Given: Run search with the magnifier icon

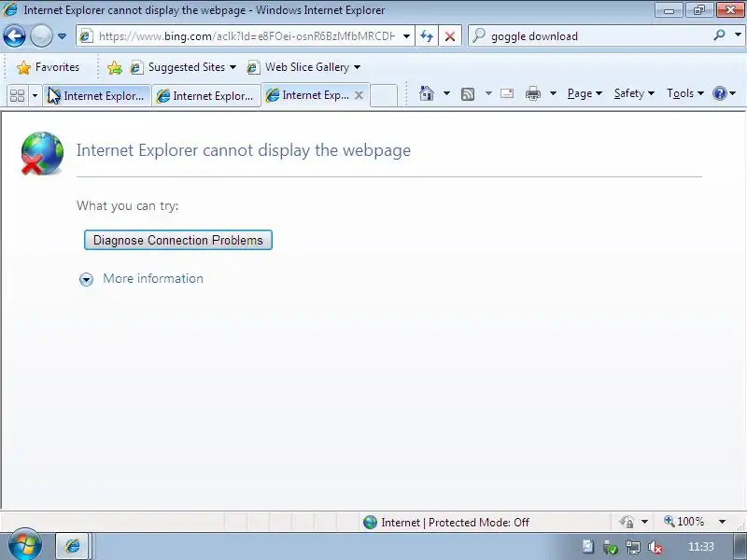Looking at the screenshot, I should [719, 35].
